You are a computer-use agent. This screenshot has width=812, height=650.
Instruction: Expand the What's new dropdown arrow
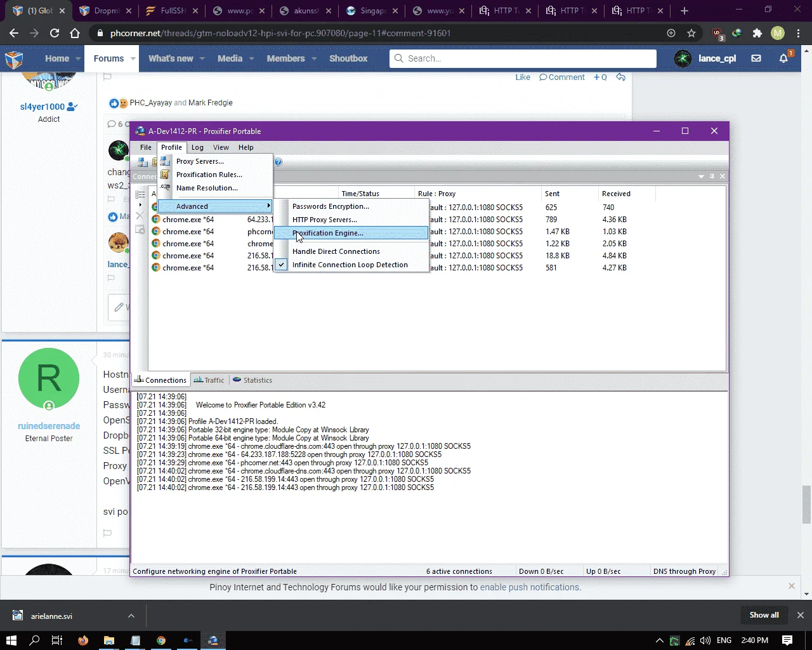click(x=202, y=58)
